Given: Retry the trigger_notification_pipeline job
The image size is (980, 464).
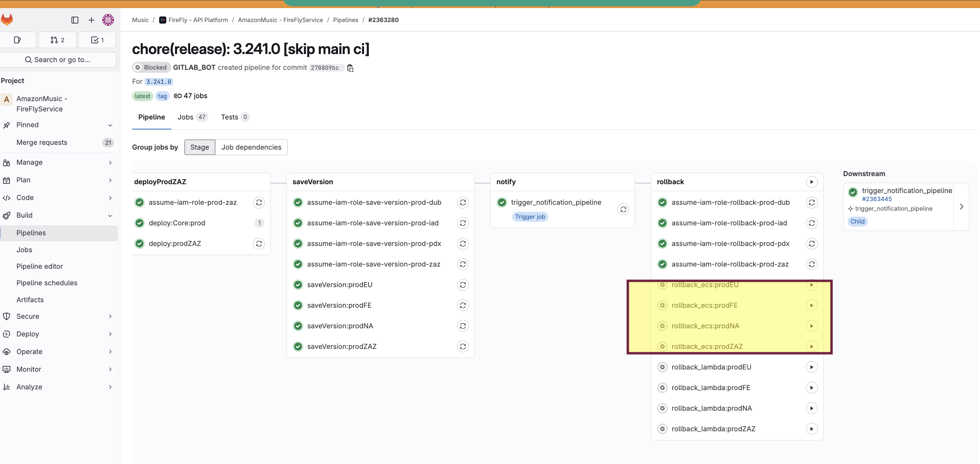Looking at the screenshot, I should pyautogui.click(x=623, y=209).
